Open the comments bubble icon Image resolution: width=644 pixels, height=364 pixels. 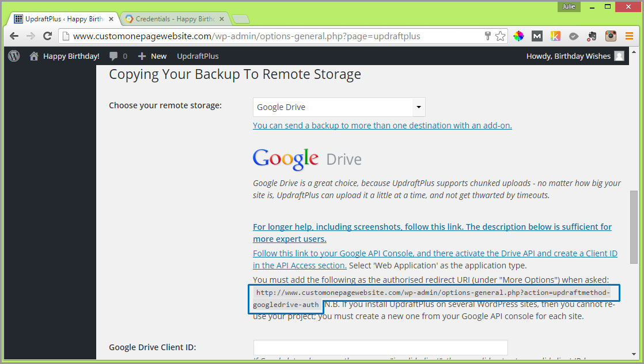point(114,56)
